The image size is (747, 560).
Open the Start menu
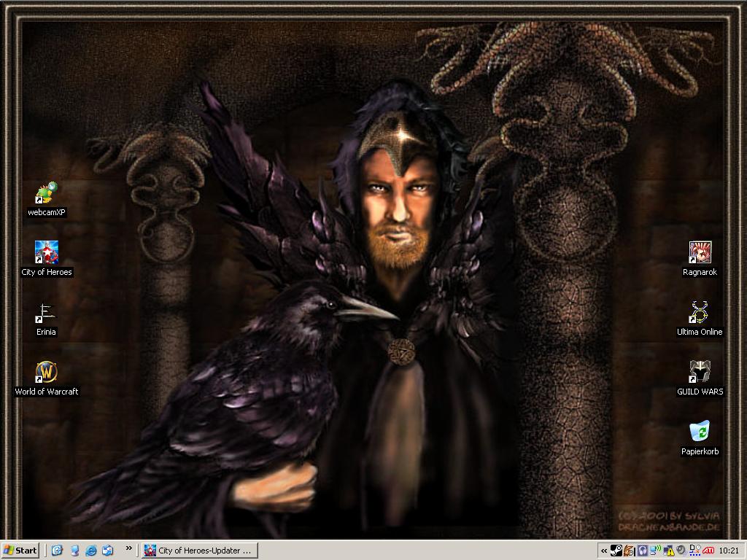pos(20,551)
